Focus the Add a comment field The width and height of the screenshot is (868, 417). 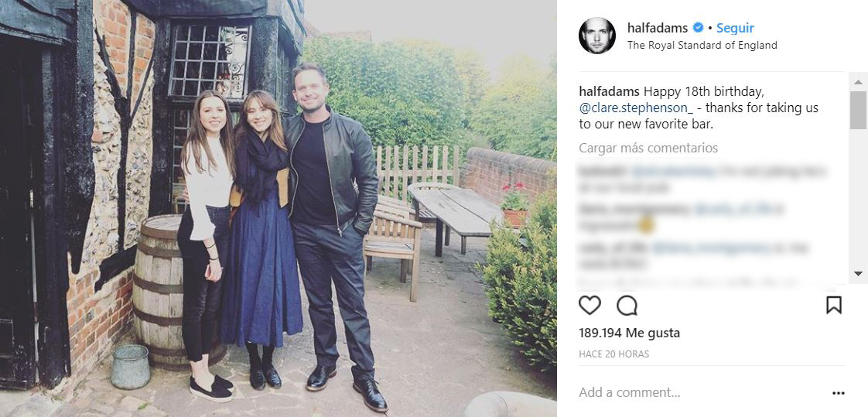click(696, 393)
